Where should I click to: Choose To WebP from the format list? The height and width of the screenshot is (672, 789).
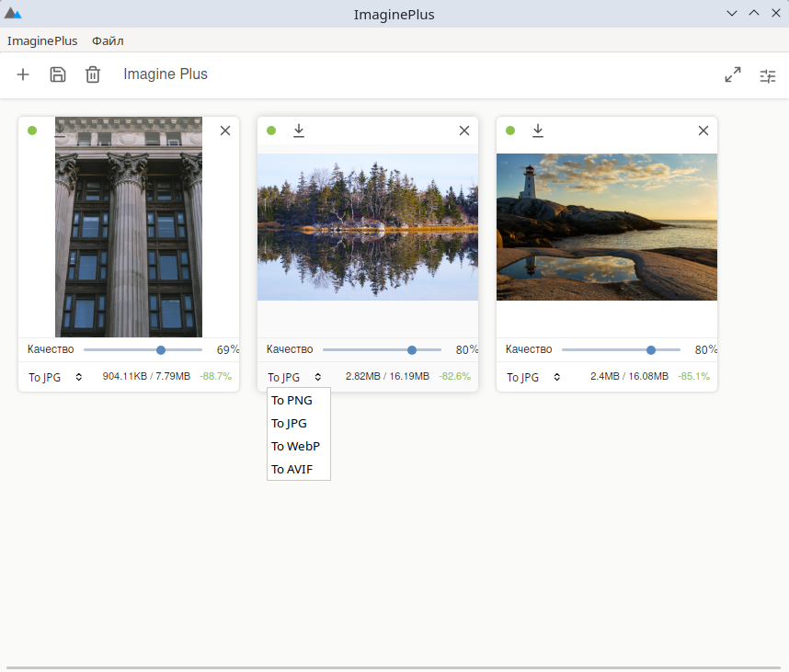click(x=298, y=447)
